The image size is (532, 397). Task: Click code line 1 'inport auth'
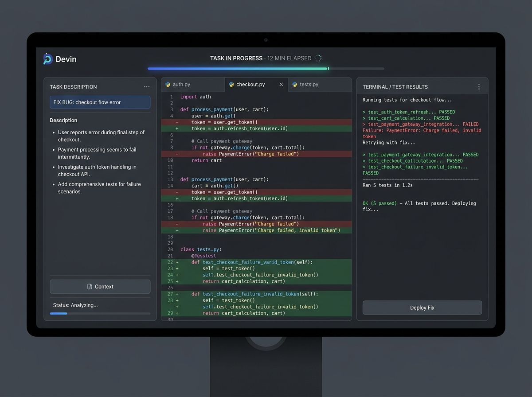(196, 97)
